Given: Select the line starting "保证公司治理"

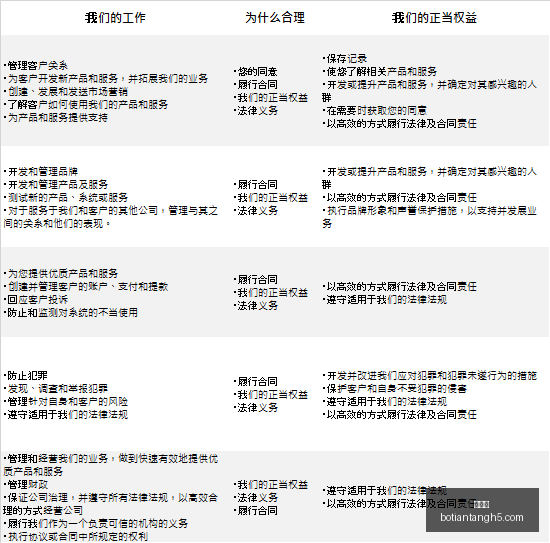Looking at the screenshot, I should [x=110, y=504].
